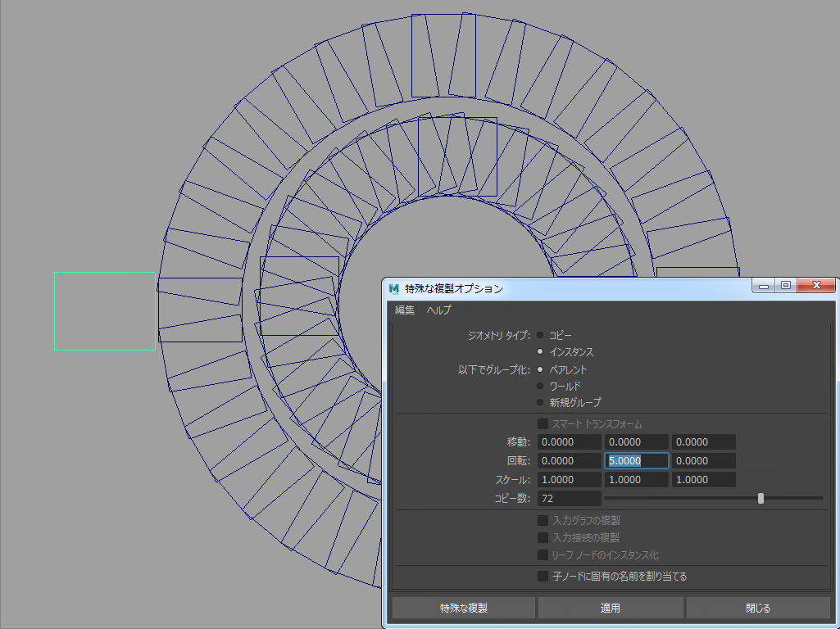Click the 移動 X value field
The image size is (840, 629).
569,442
